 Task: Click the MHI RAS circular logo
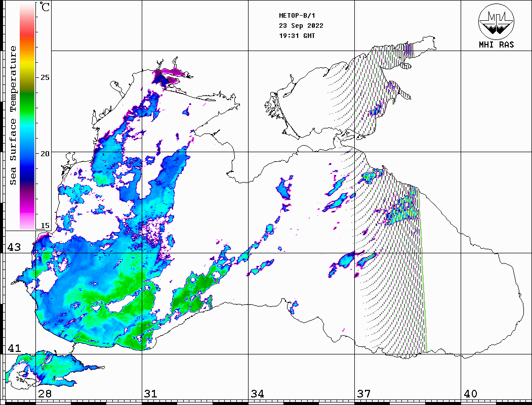(496, 21)
